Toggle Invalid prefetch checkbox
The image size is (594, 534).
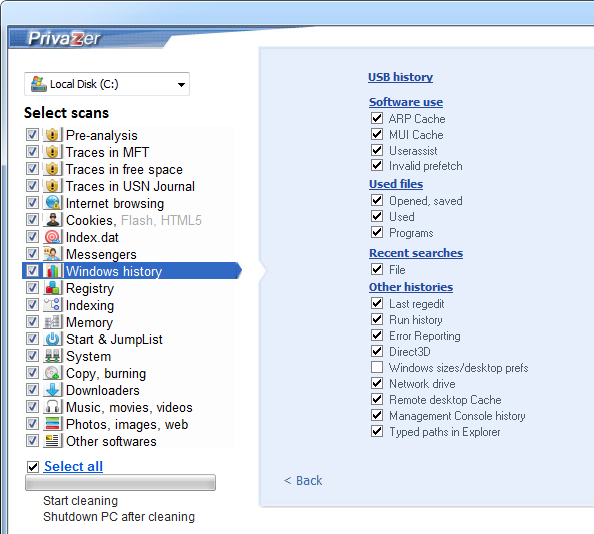pyautogui.click(x=377, y=166)
